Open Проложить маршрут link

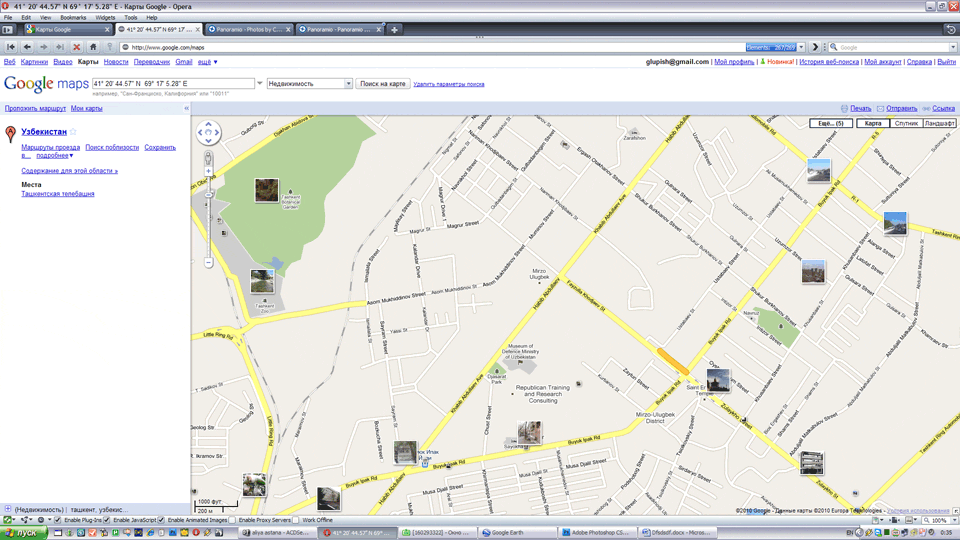click(x=35, y=108)
